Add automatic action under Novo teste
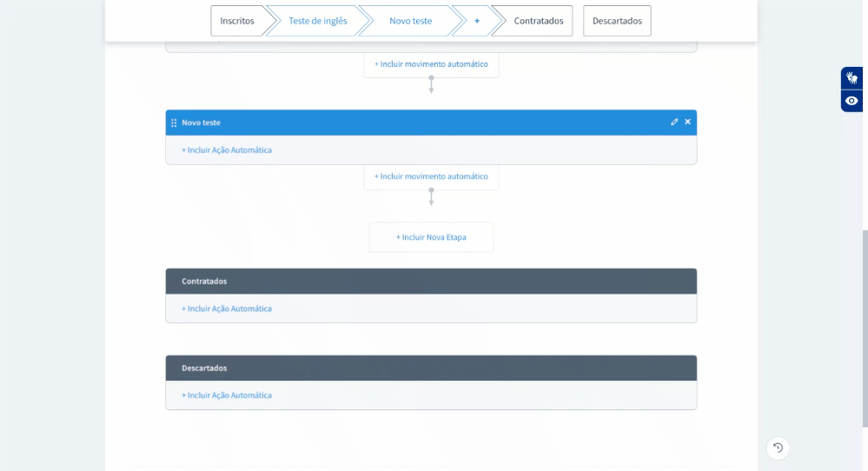The image size is (868, 471). (x=227, y=150)
